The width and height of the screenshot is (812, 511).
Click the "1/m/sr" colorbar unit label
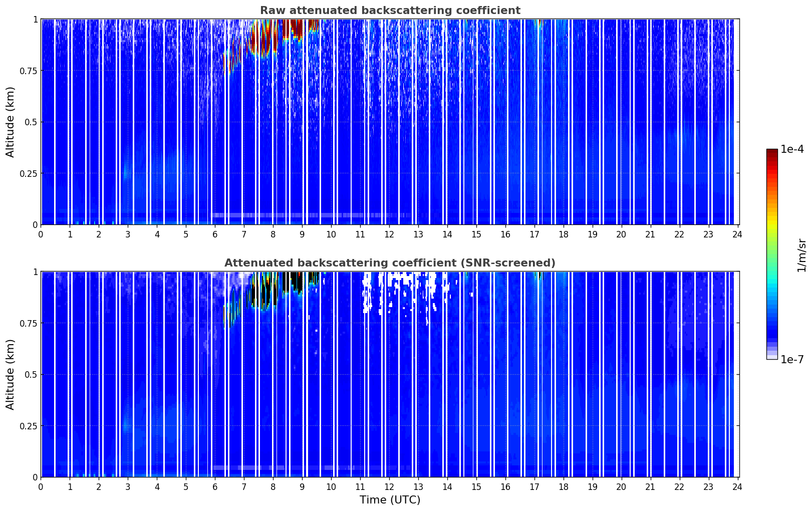click(x=802, y=254)
